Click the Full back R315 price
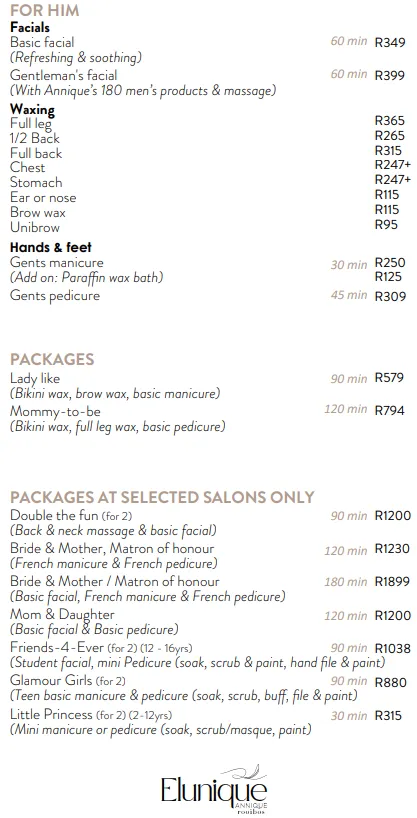This screenshot has height=818, width=417. 388,151
